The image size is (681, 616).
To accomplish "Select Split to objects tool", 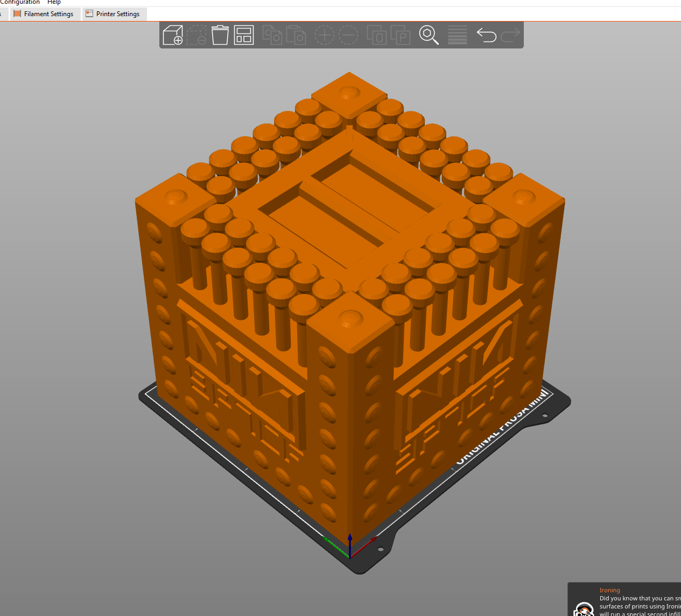I will point(377,34).
